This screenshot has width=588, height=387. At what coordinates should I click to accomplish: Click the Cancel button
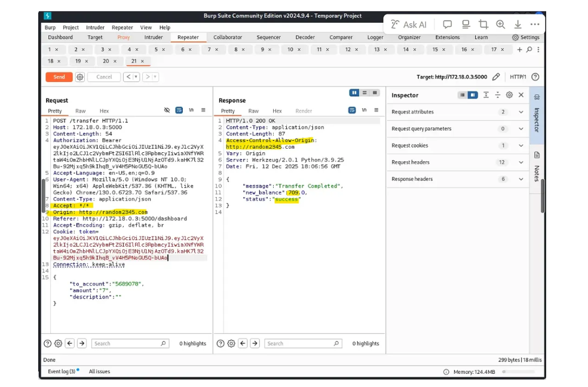click(104, 77)
